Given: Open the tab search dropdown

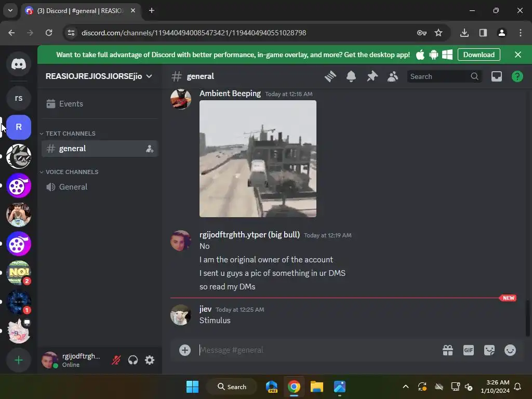Looking at the screenshot, I should (x=10, y=10).
